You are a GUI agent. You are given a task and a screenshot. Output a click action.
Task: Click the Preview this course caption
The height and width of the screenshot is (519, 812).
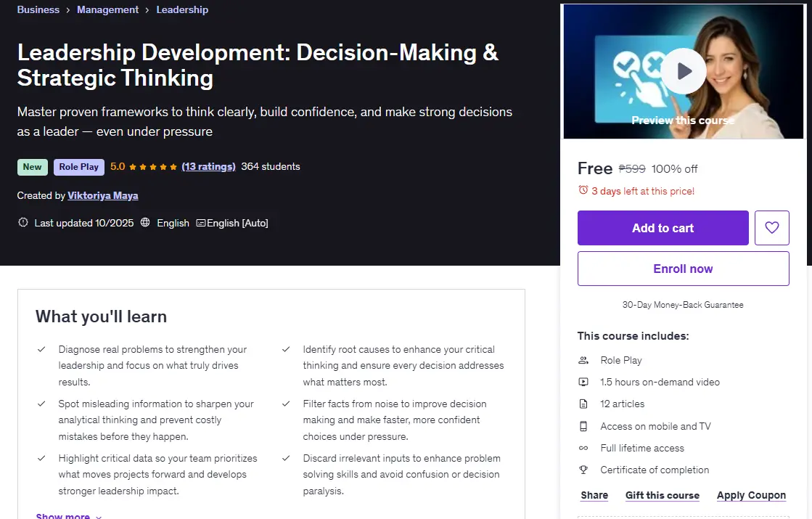pyautogui.click(x=683, y=120)
